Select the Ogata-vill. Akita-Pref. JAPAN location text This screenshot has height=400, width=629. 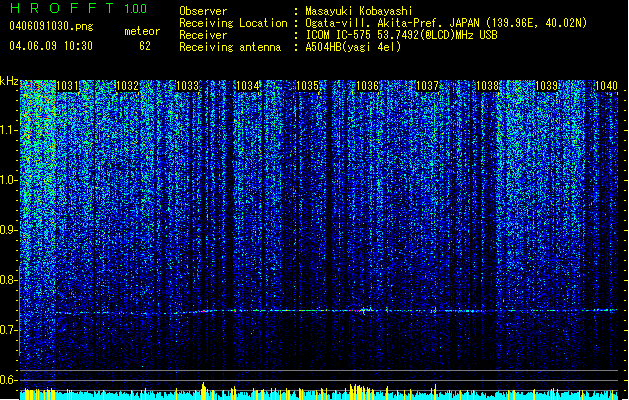pos(446,23)
